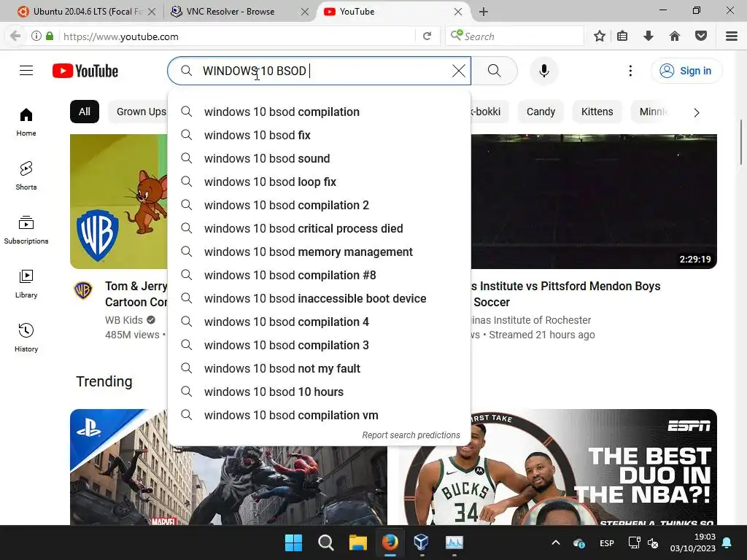The height and width of the screenshot is (560, 747).
Task: Go to Home in sidebar
Action: pyautogui.click(x=26, y=122)
